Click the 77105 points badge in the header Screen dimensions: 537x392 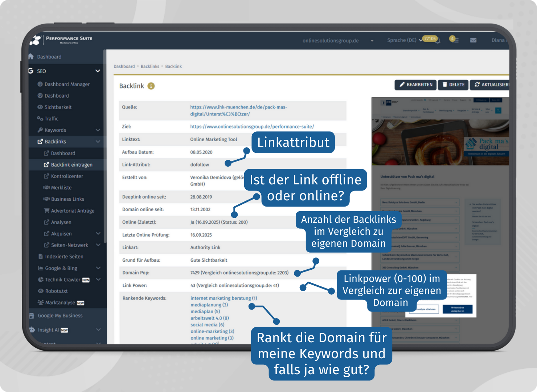tap(430, 38)
